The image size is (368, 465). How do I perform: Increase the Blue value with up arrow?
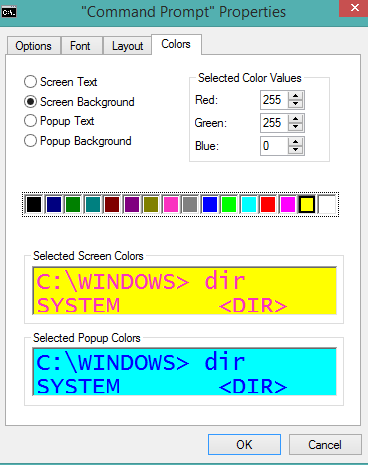click(295, 142)
